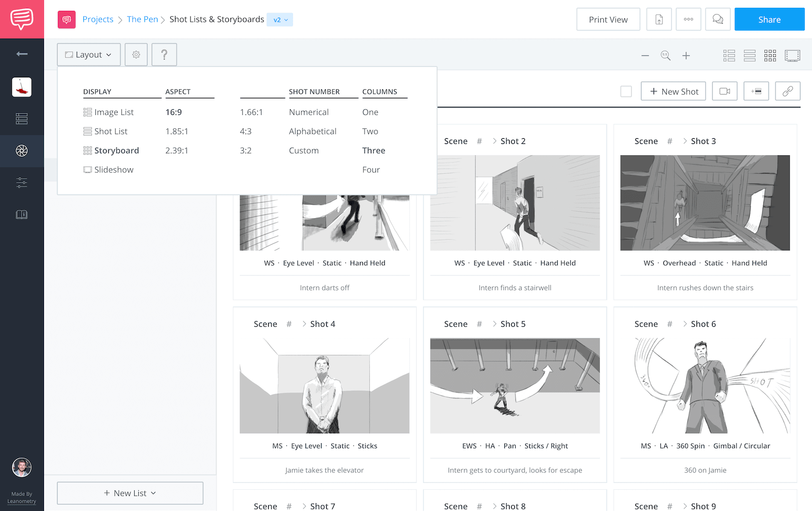Expand the chevron before Shot 6
The width and height of the screenshot is (812, 511).
pyautogui.click(x=685, y=324)
